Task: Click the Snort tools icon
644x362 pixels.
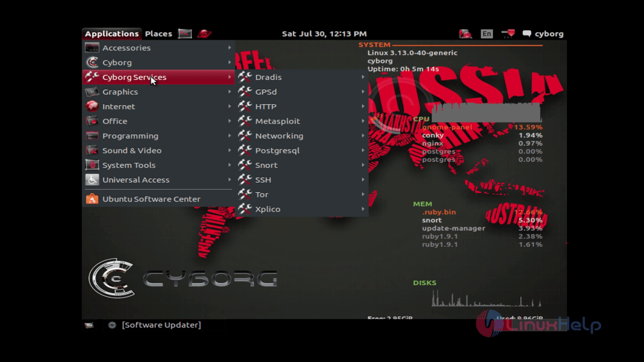Action: pyautogui.click(x=245, y=164)
